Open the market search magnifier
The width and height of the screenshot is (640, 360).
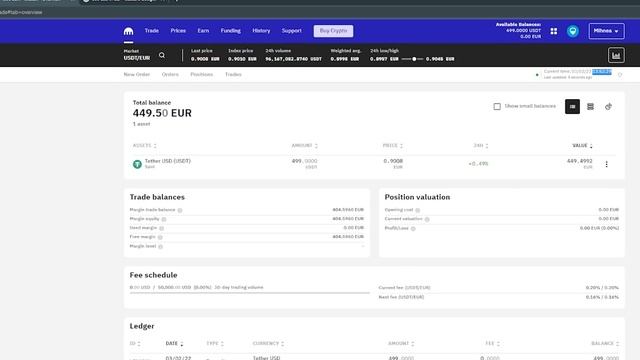point(162,55)
